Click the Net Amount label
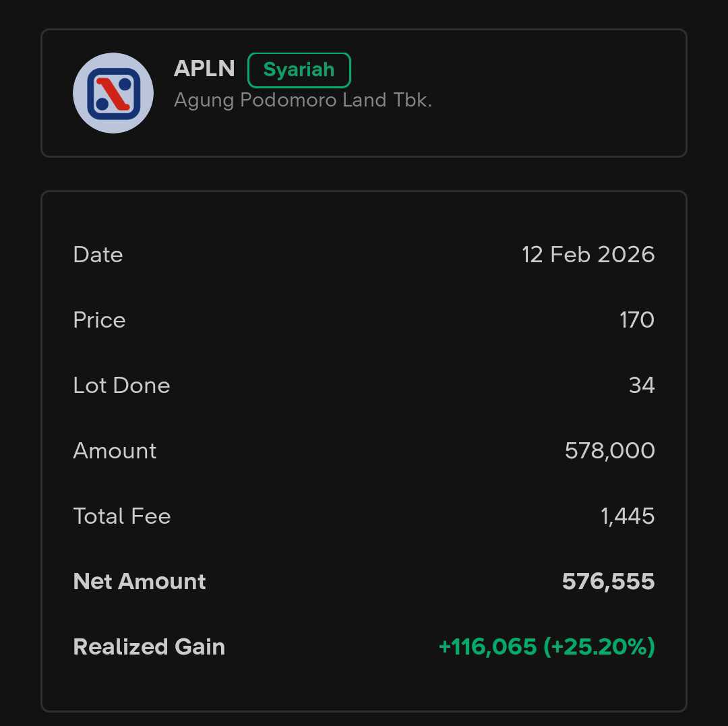The width and height of the screenshot is (728, 726). pyautogui.click(x=140, y=582)
